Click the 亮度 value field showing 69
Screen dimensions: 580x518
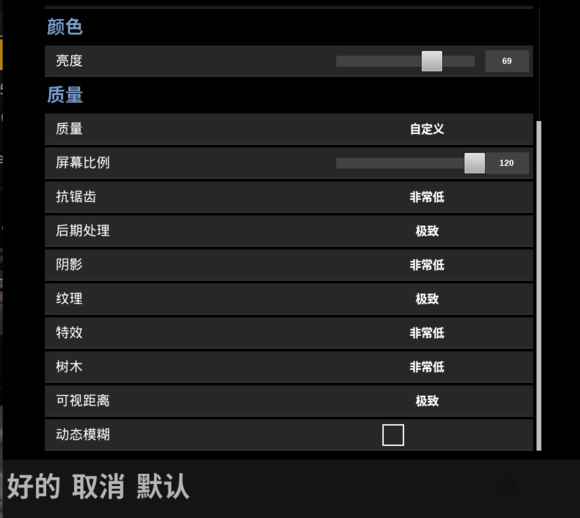click(x=507, y=61)
